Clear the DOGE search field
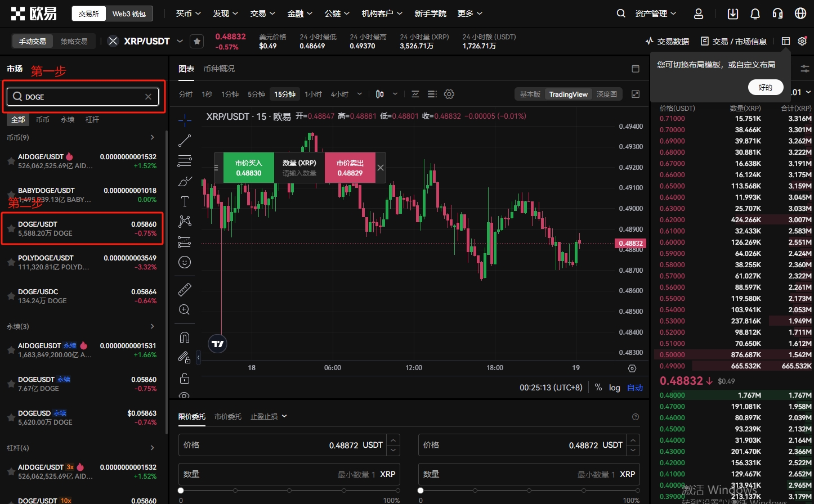 (148, 97)
